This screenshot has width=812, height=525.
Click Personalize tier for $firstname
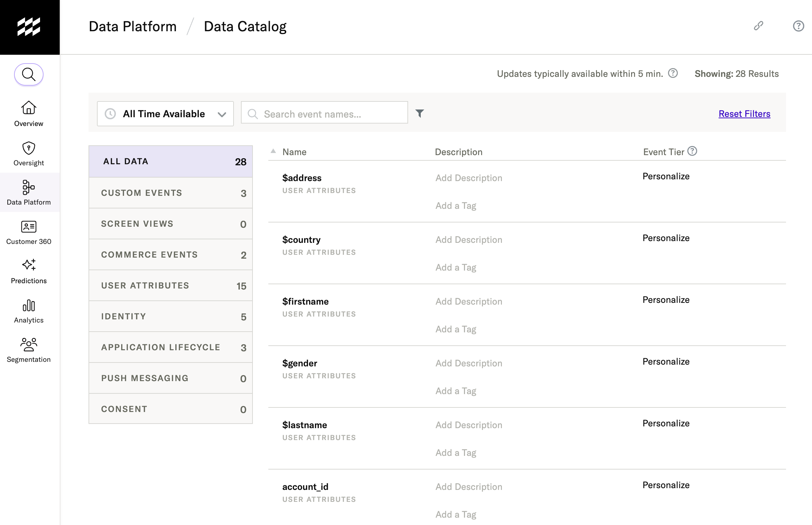[666, 300]
